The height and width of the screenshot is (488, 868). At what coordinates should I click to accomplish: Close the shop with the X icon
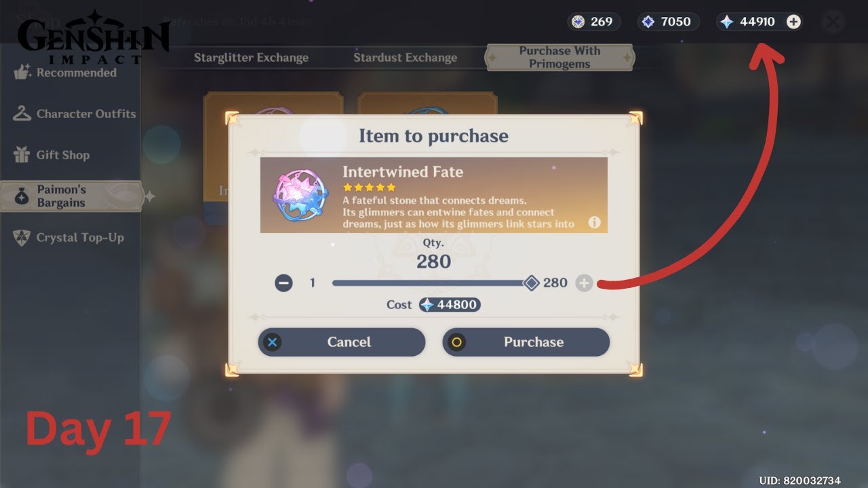[x=833, y=22]
